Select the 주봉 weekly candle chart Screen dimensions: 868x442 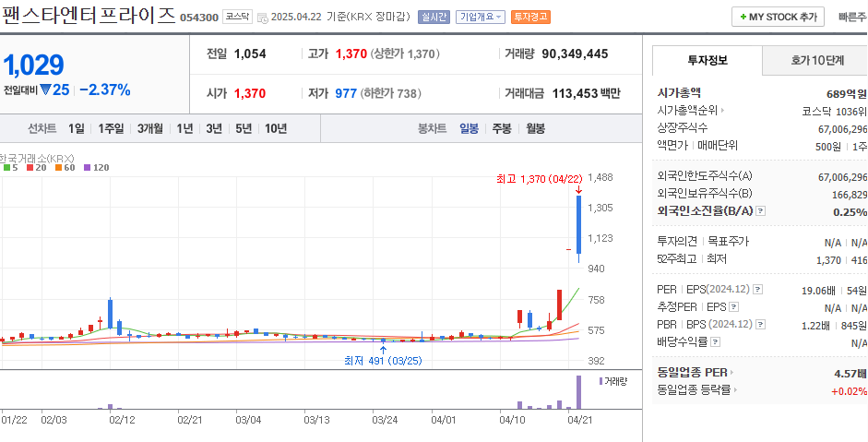coord(502,129)
